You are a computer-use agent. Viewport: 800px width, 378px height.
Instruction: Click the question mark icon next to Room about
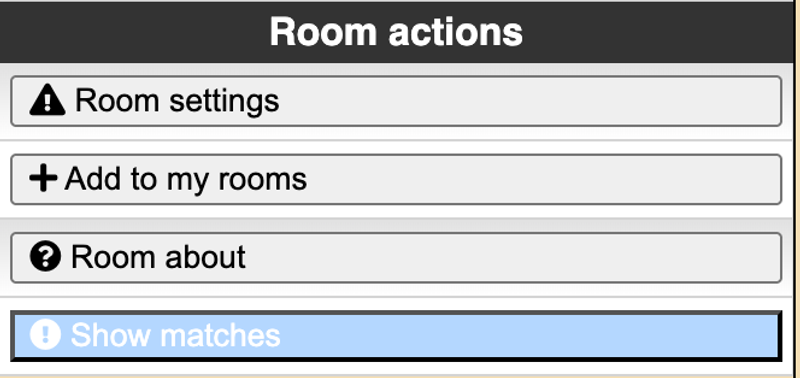45,257
